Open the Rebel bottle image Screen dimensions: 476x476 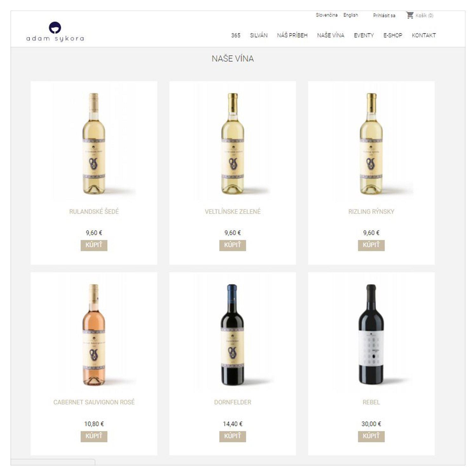(x=371, y=335)
